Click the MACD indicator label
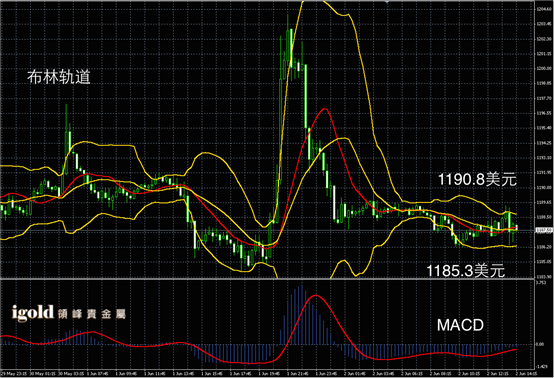554x378 pixels. click(x=460, y=325)
